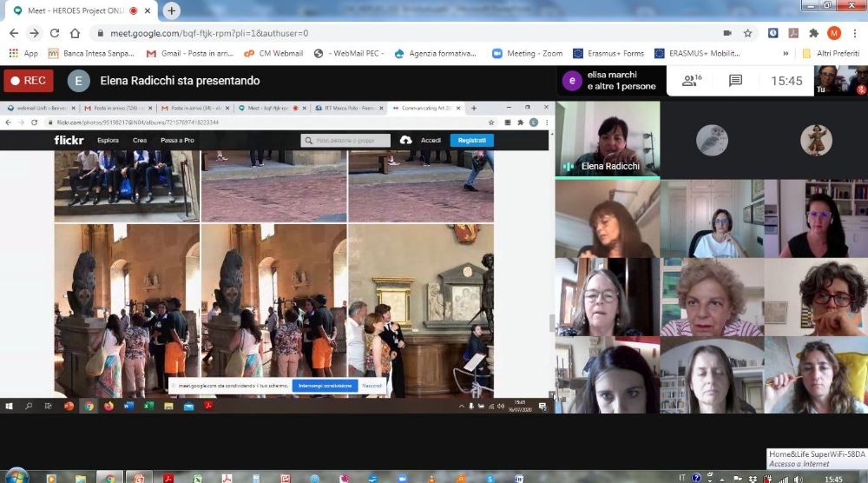868x483 pixels.
Task: Switch to the Meet - HEROES Project tab
Action: [x=74, y=11]
